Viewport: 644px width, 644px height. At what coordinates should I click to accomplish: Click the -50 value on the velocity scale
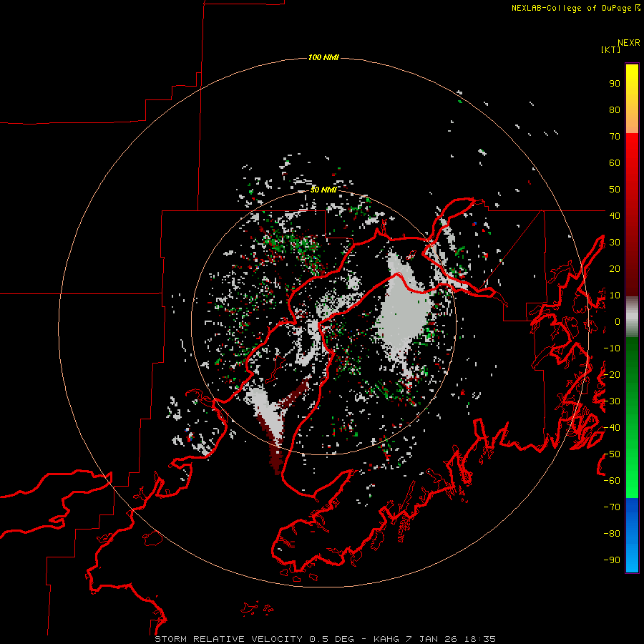coord(612,454)
